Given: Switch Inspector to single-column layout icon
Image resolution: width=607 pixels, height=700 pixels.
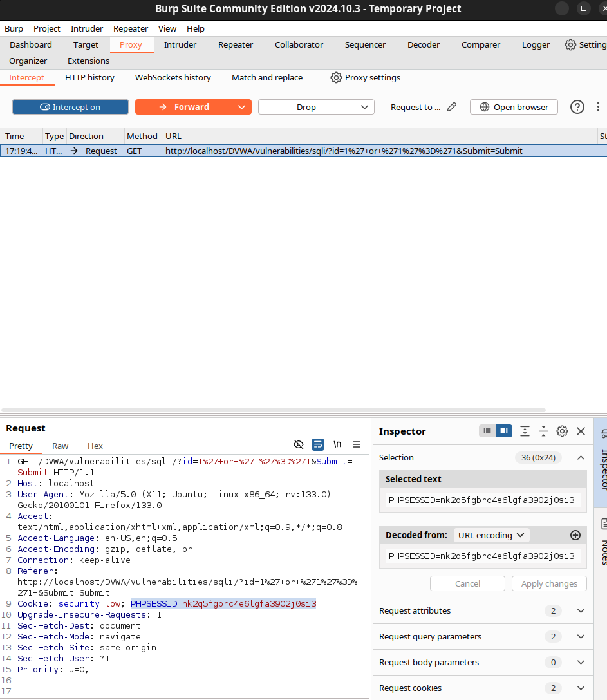Looking at the screenshot, I should coord(487,431).
